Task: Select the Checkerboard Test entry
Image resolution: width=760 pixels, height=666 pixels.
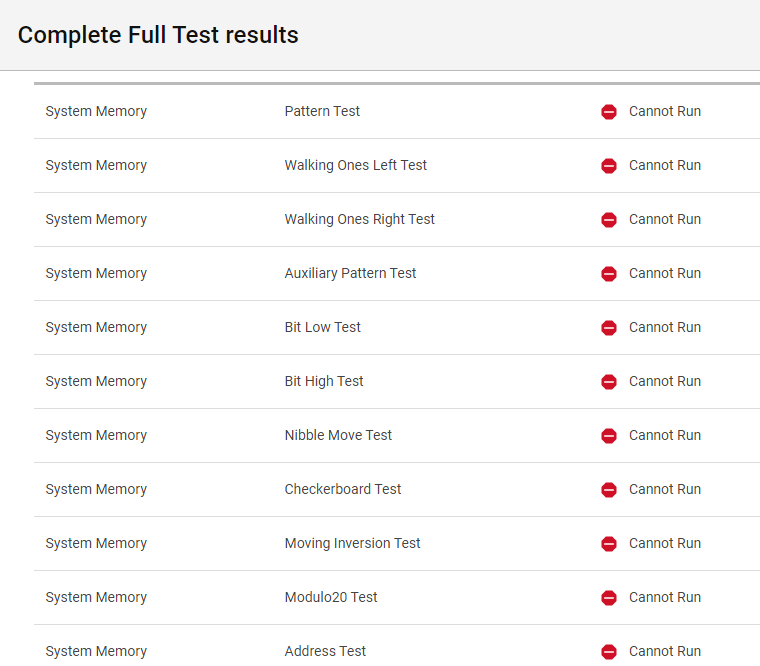Action: coord(343,489)
